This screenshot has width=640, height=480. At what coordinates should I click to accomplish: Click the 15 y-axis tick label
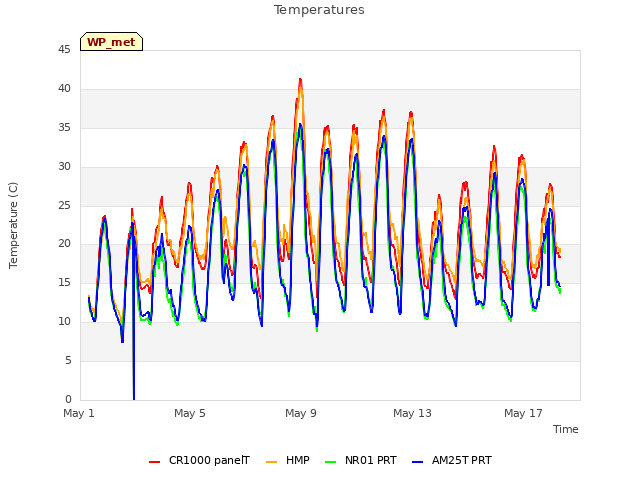click(64, 282)
